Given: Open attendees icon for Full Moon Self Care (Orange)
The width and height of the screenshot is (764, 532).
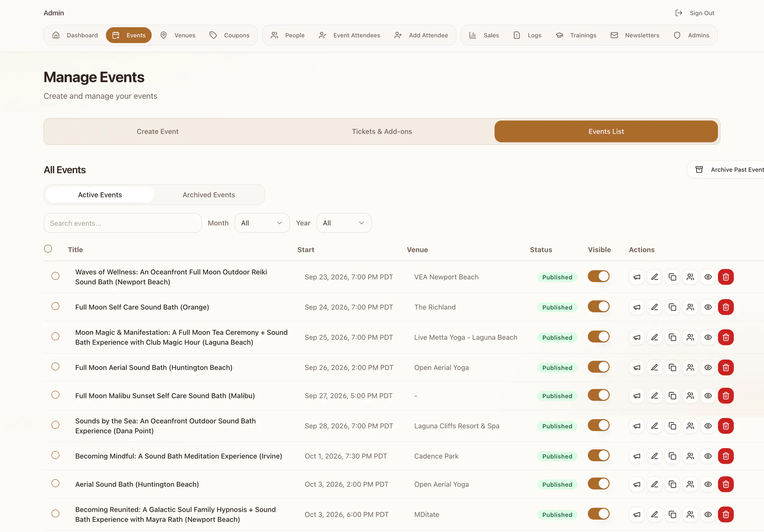Looking at the screenshot, I should click(690, 307).
